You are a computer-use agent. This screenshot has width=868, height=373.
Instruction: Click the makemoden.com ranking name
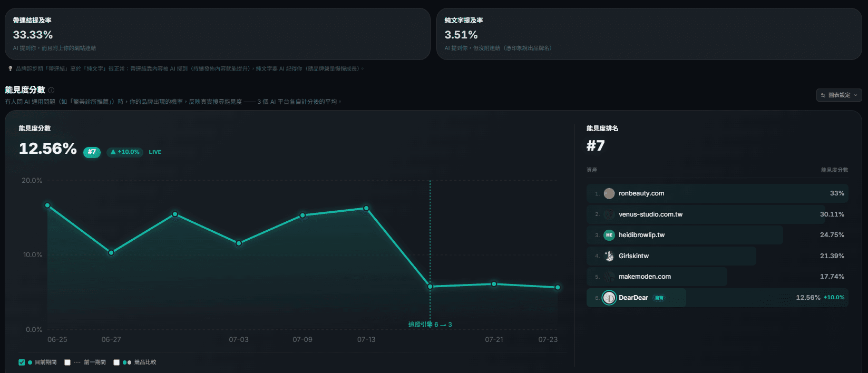(645, 277)
